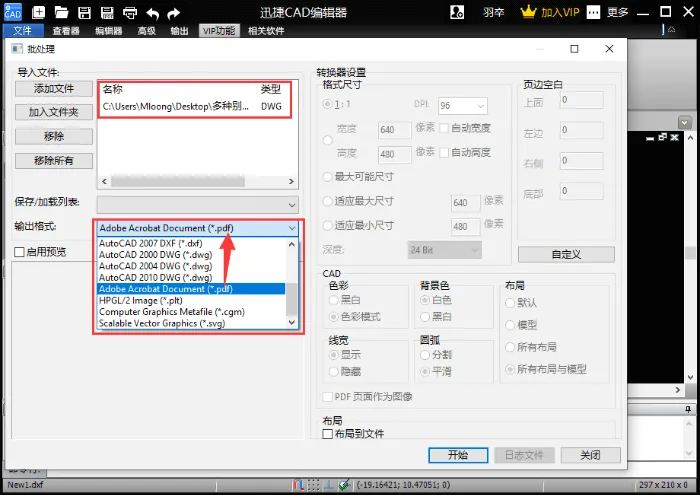This screenshot has width=700, height=495.
Task: Create a new file with plus icon
Action: coord(39,12)
